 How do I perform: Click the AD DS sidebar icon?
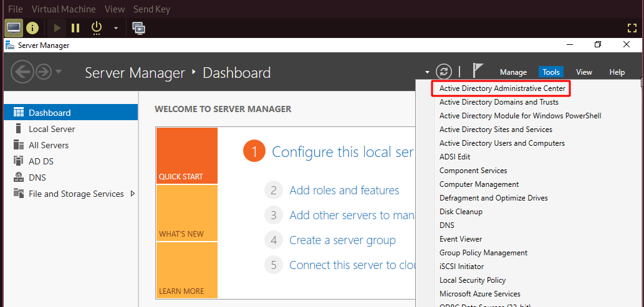pyautogui.click(x=19, y=161)
